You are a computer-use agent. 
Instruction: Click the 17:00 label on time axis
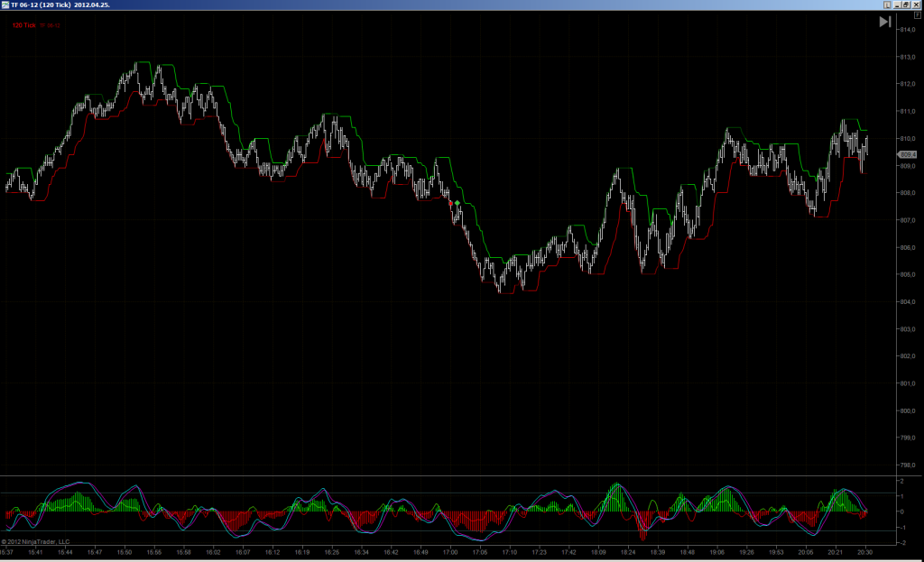pos(450,553)
